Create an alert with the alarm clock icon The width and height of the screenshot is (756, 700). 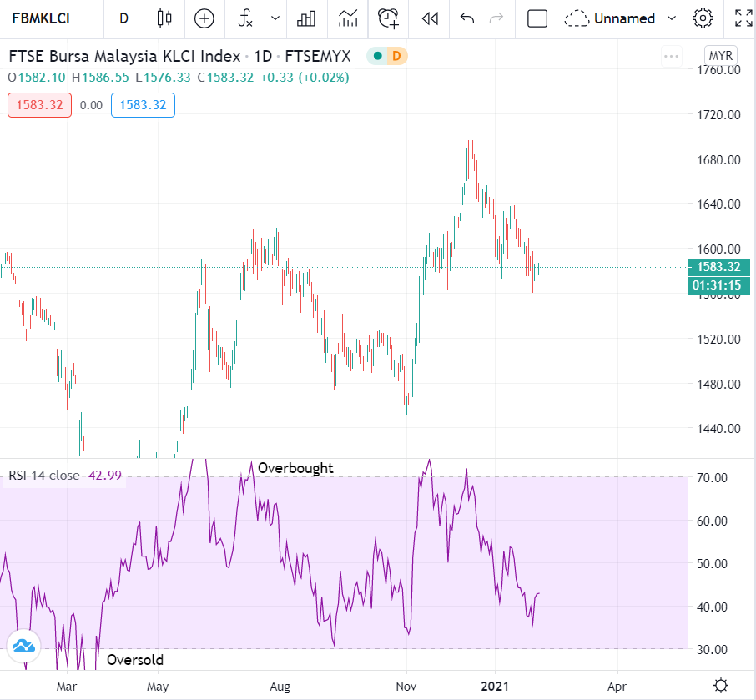click(x=388, y=18)
